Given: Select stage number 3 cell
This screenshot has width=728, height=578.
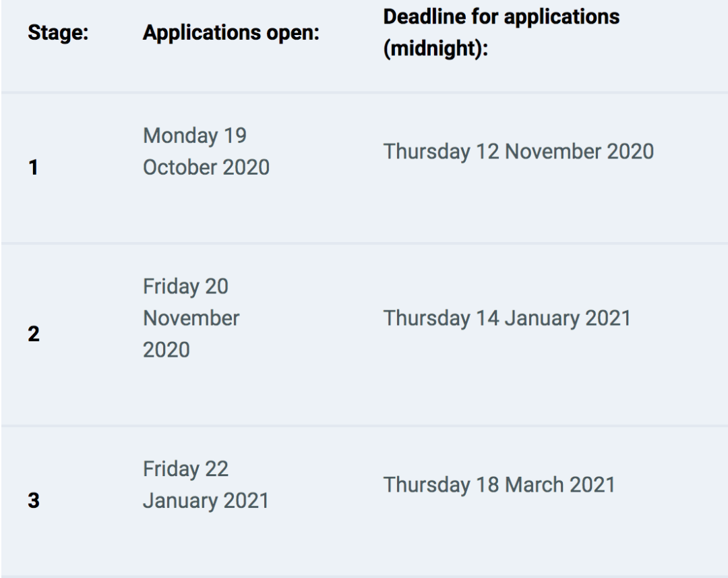Looking at the screenshot, I should 34,500.
